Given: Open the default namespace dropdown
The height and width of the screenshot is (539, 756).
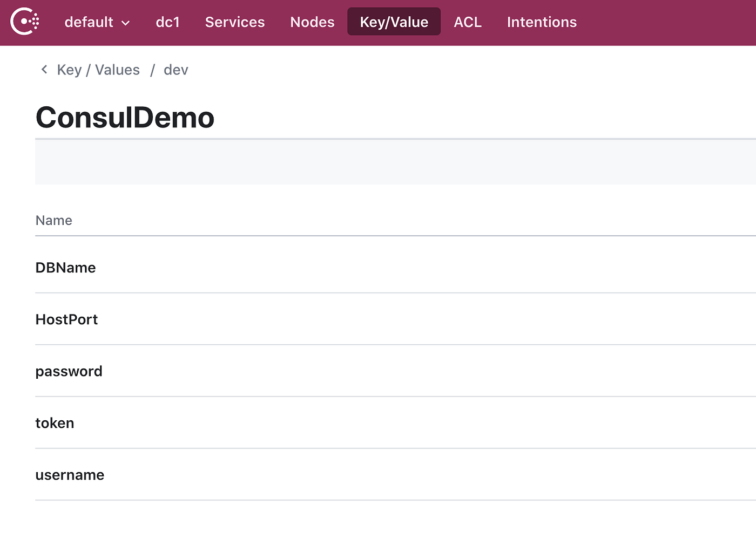Looking at the screenshot, I should point(97,22).
